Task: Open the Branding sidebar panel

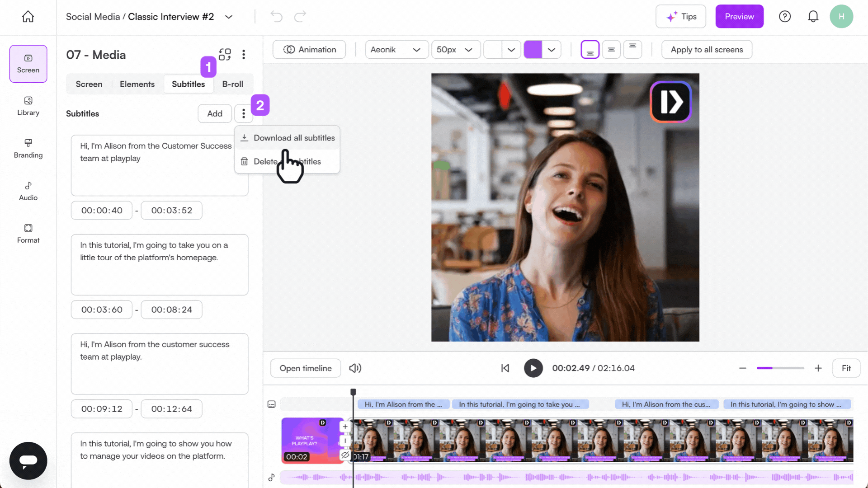Action: 28,149
